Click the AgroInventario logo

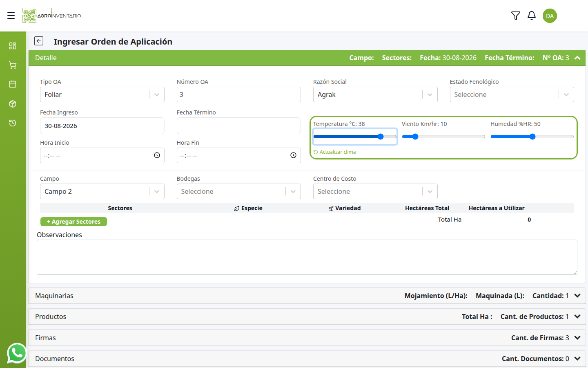click(x=52, y=16)
